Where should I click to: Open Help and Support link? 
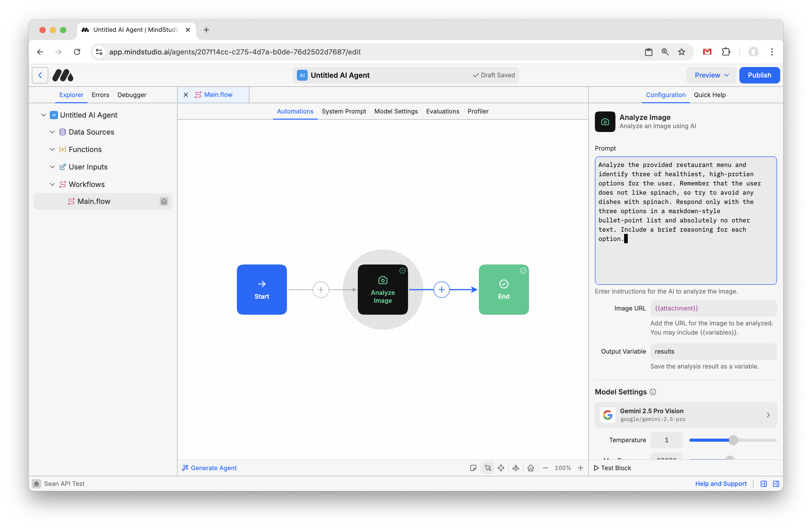(x=721, y=484)
